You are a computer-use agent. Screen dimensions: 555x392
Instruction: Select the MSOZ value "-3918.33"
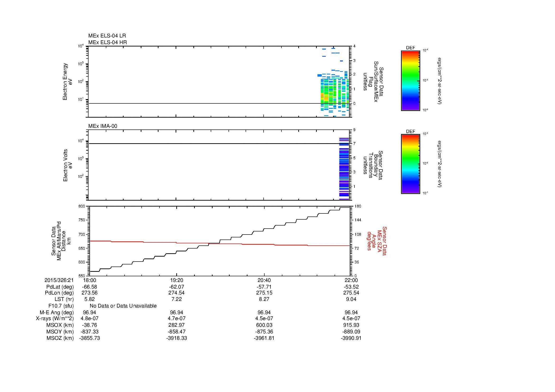click(177, 338)
